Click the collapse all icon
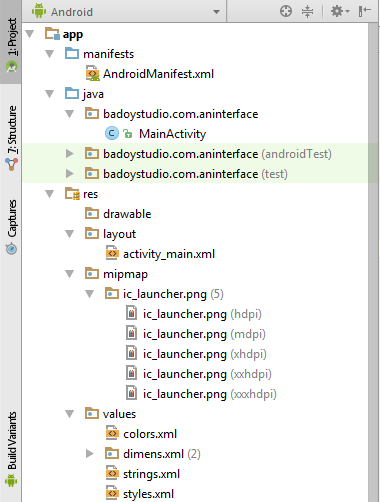 [307, 11]
